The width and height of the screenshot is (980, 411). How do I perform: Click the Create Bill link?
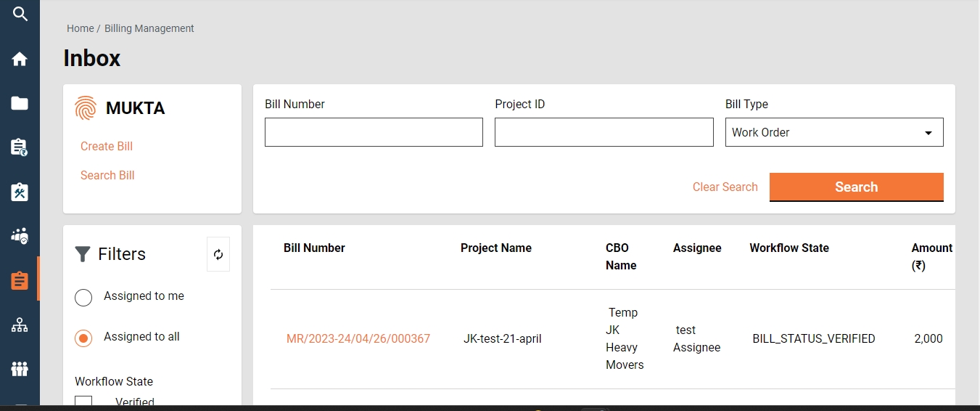pos(107,146)
